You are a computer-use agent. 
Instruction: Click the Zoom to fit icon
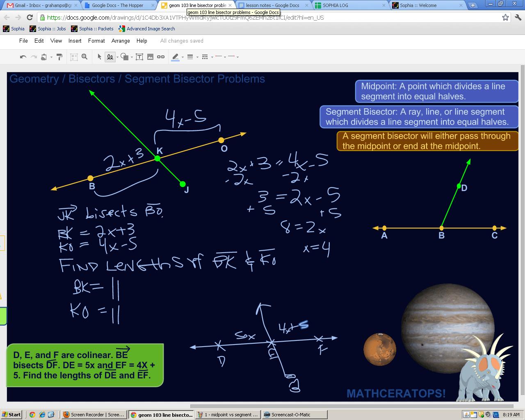[74, 57]
